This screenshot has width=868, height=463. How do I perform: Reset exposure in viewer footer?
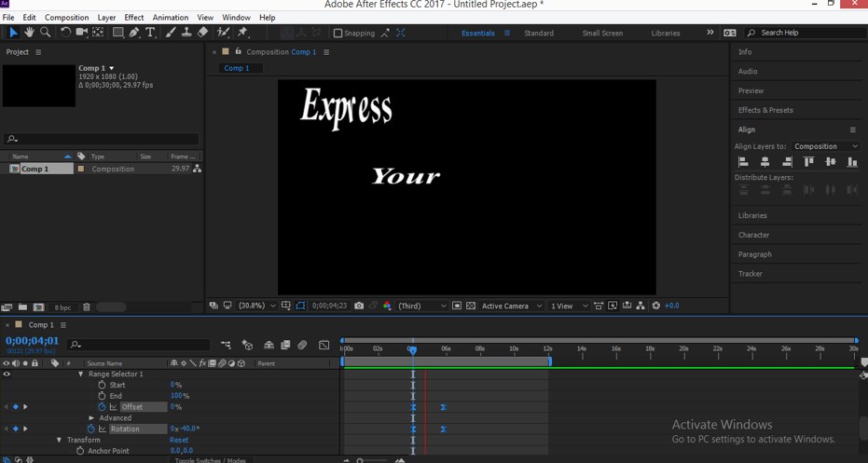[656, 306]
